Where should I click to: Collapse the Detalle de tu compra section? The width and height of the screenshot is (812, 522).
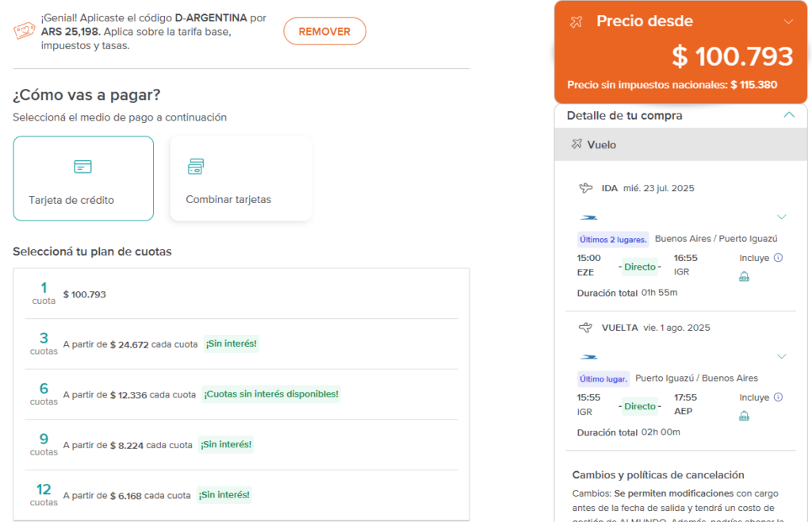pyautogui.click(x=788, y=114)
